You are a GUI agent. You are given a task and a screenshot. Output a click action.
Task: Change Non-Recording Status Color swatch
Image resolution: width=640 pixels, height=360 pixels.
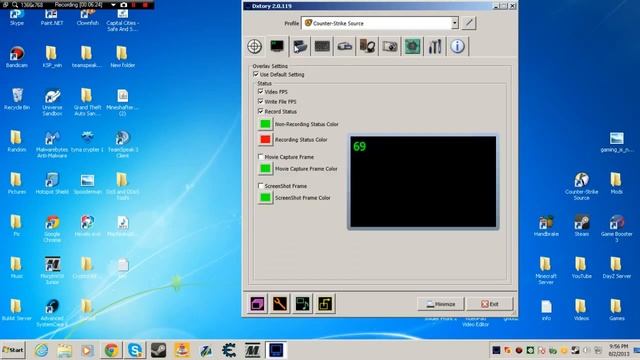click(265, 124)
